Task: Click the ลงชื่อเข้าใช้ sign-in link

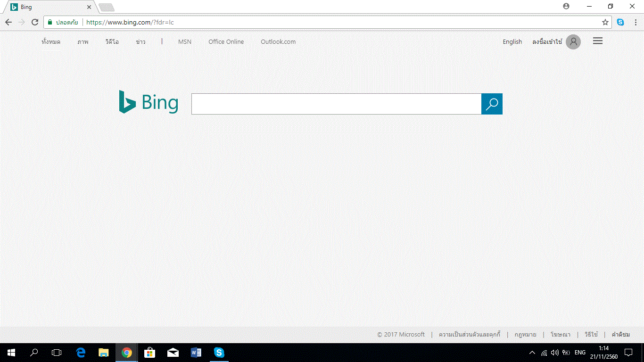Action: pyautogui.click(x=547, y=42)
